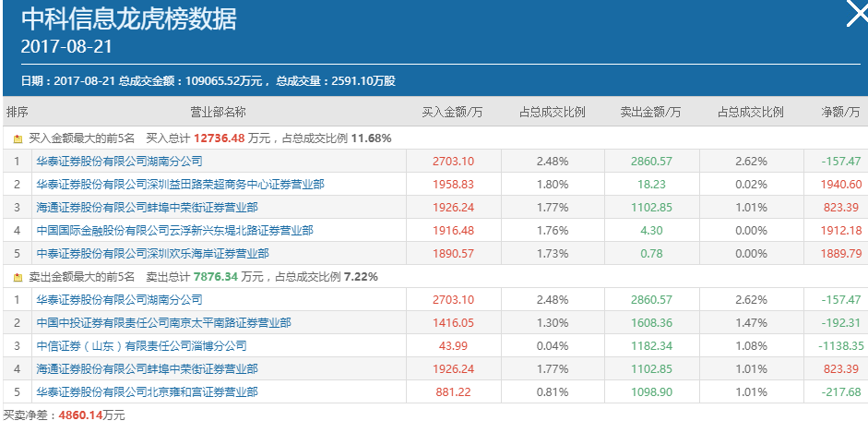The image size is (868, 421).
Task: Click the 营业部名称 column header
Action: point(218,113)
